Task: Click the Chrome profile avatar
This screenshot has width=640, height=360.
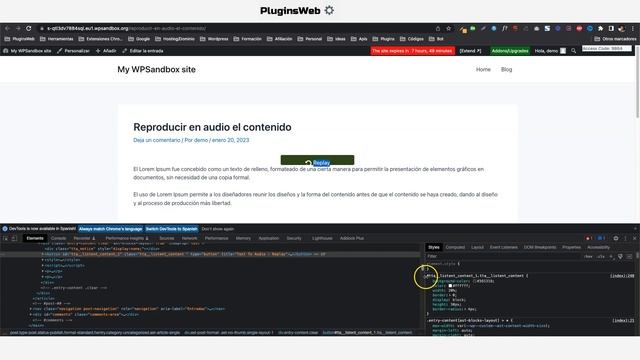Action: [622, 29]
